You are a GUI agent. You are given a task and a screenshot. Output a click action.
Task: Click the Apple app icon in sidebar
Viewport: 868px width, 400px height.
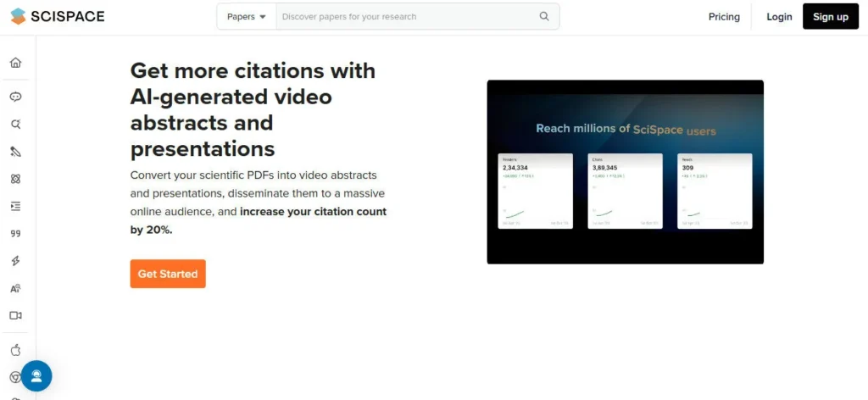coord(15,350)
